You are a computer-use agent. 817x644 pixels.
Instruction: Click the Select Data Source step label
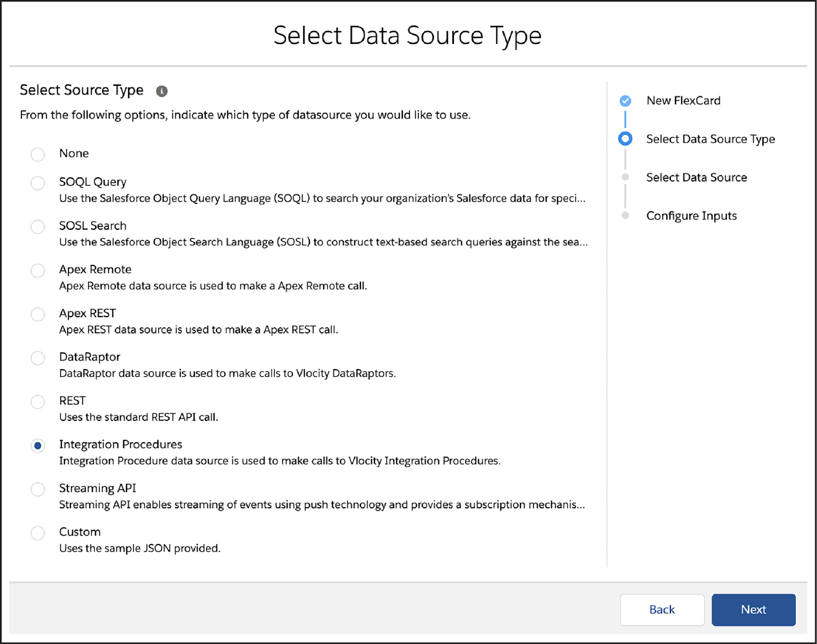coord(697,177)
